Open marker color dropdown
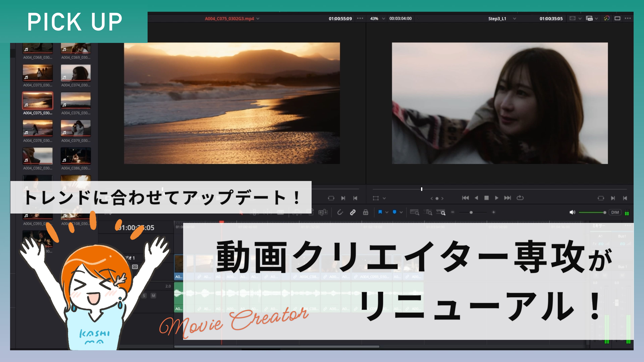644x362 pixels. pyautogui.click(x=401, y=212)
